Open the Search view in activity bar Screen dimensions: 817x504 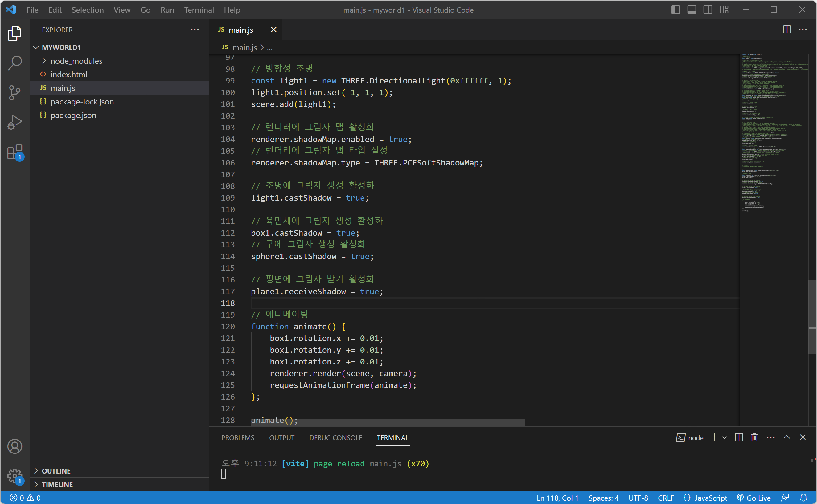click(x=15, y=63)
